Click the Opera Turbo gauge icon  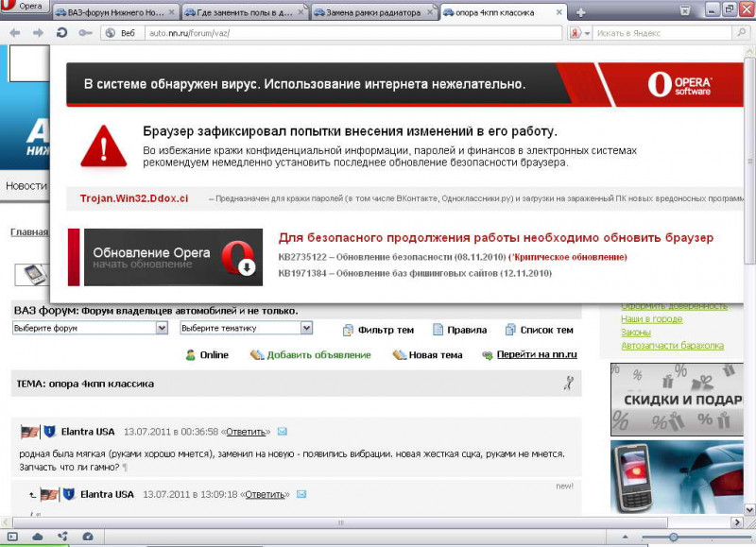click(x=88, y=537)
